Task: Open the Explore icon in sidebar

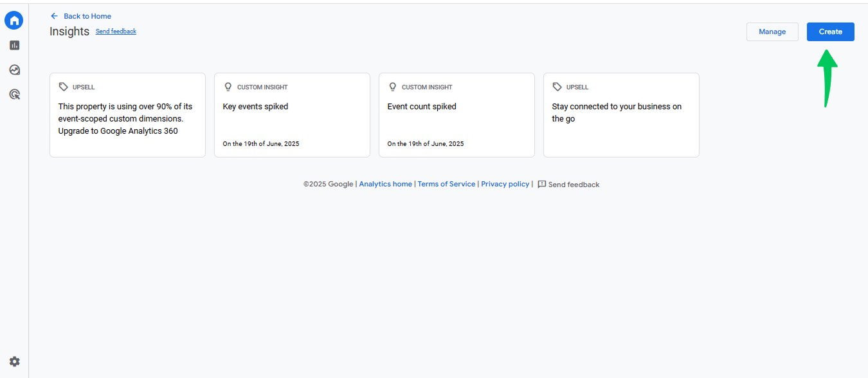Action: click(x=14, y=69)
